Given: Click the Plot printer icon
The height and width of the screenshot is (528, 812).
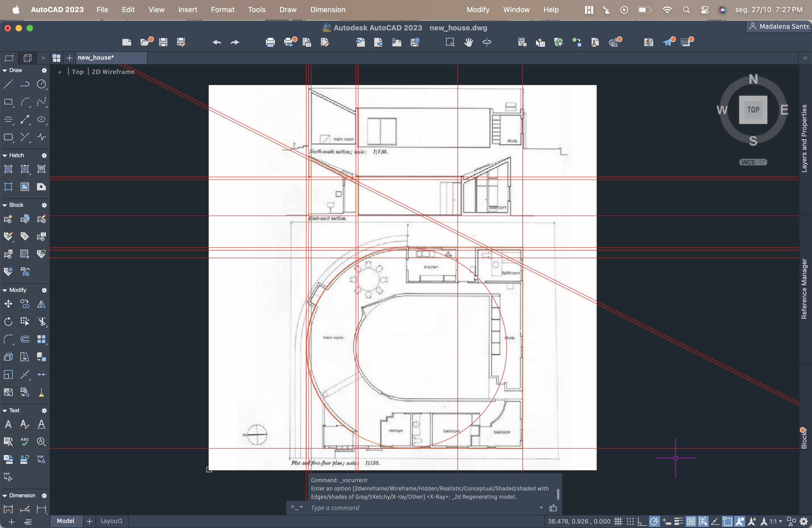Looking at the screenshot, I should click(x=270, y=42).
